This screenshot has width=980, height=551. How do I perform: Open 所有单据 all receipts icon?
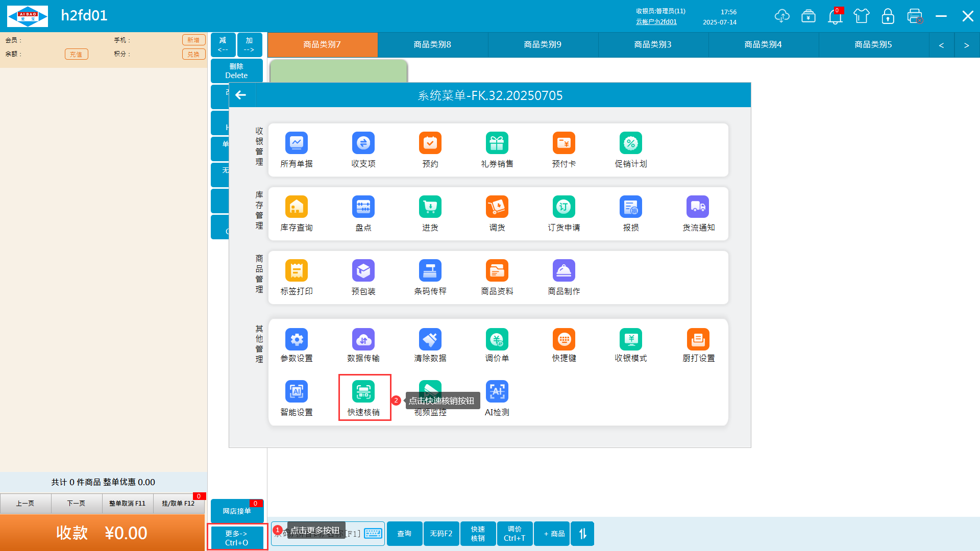(296, 143)
